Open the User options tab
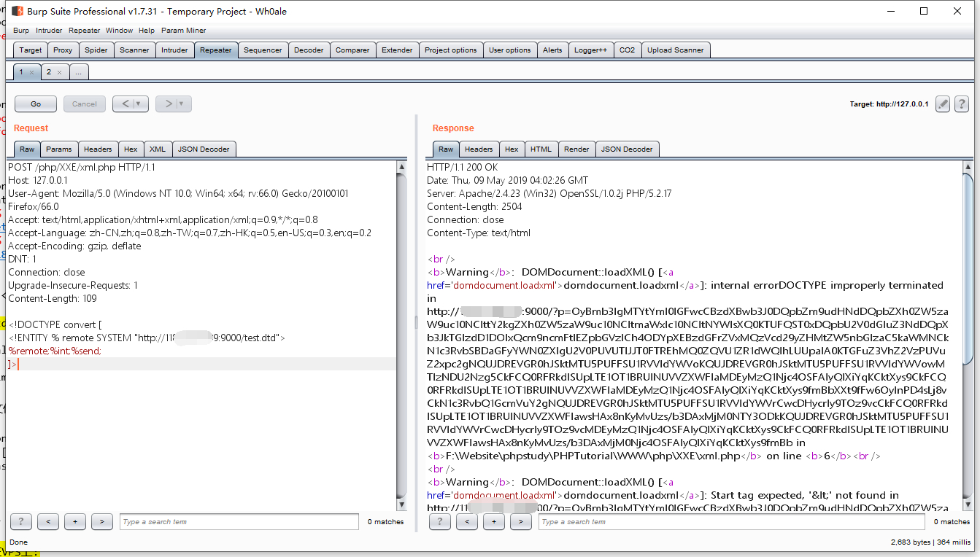 click(x=509, y=50)
